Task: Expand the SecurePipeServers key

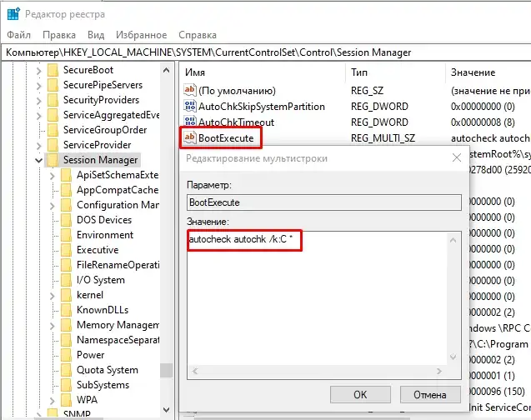Action: (38, 86)
